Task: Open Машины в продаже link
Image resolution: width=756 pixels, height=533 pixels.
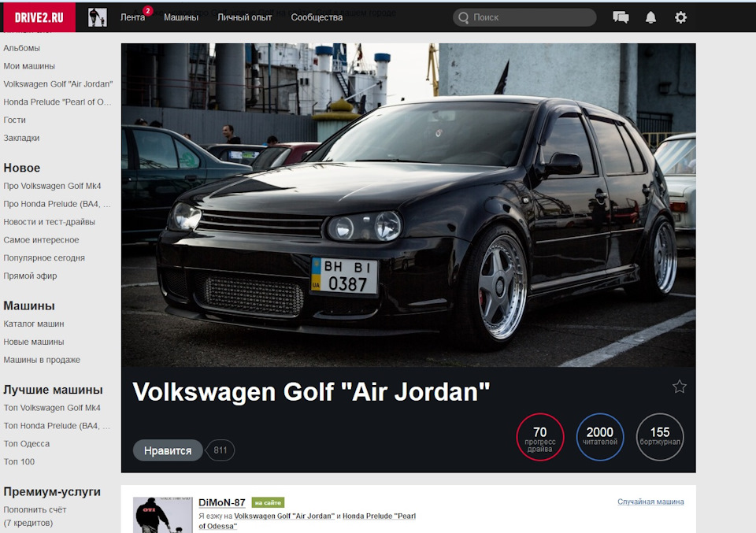Action: pos(42,360)
